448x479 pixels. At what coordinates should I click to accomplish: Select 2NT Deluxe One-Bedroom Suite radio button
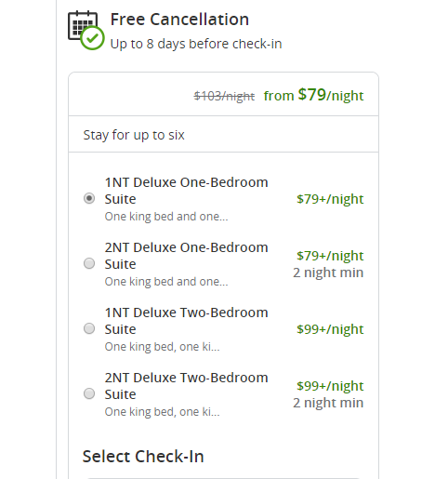(89, 263)
